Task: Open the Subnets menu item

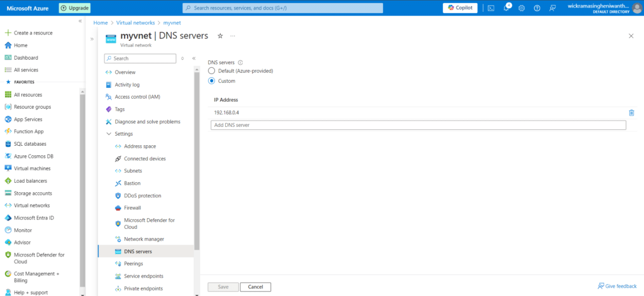Action: [x=133, y=171]
